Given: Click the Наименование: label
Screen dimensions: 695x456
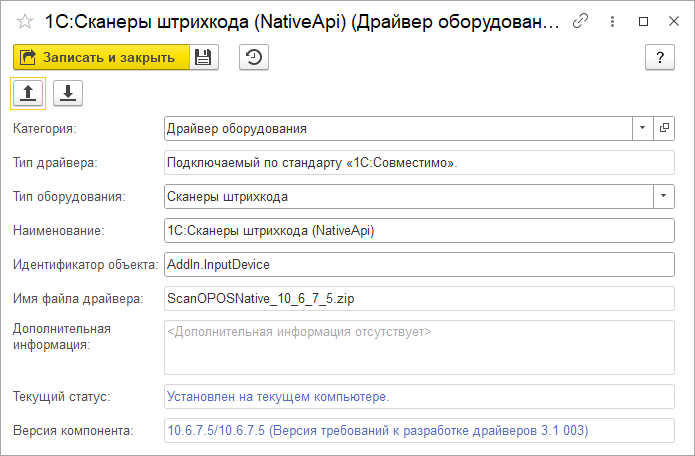Looking at the screenshot, I should click(59, 230).
